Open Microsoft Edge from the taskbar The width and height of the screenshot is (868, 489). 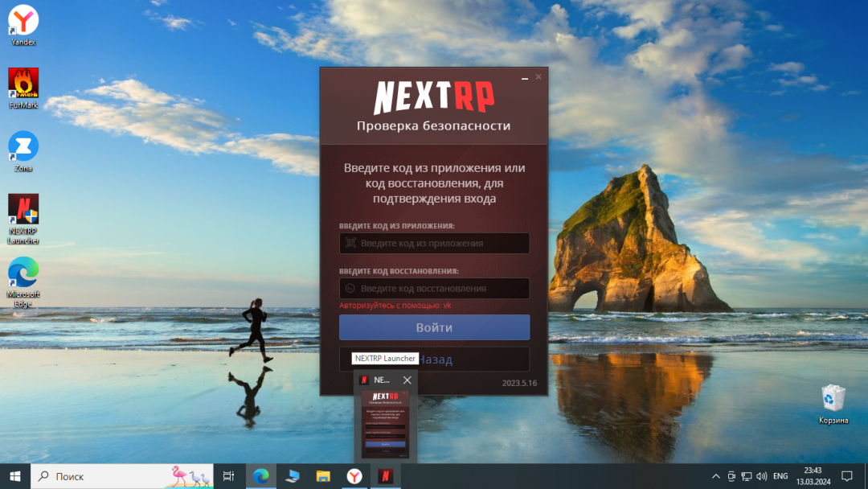click(260, 476)
